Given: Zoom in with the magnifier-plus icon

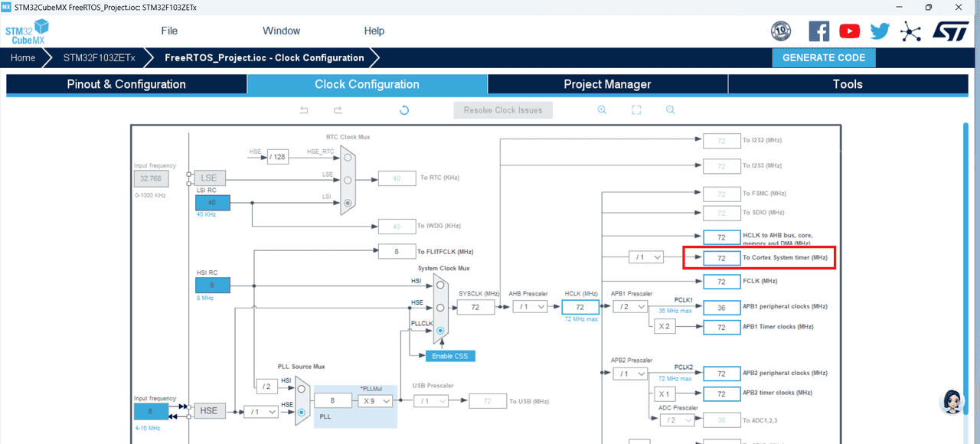Looking at the screenshot, I should (x=602, y=109).
